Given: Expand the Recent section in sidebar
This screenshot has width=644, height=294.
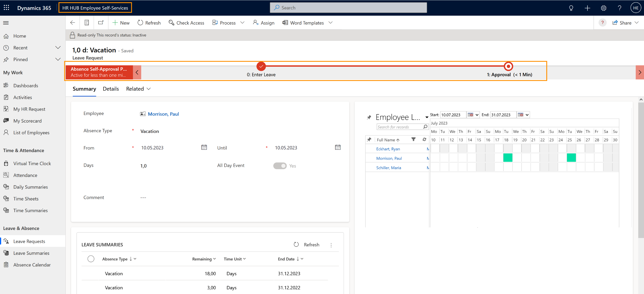Looking at the screenshot, I should coord(58,48).
